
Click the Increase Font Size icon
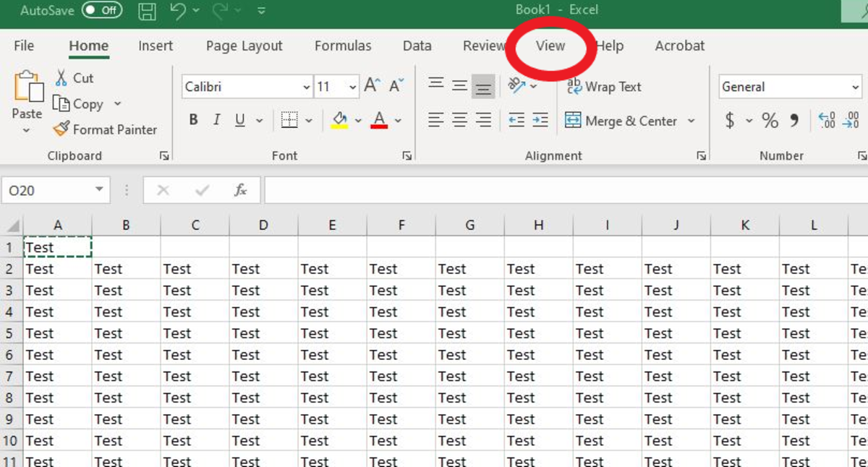[372, 87]
